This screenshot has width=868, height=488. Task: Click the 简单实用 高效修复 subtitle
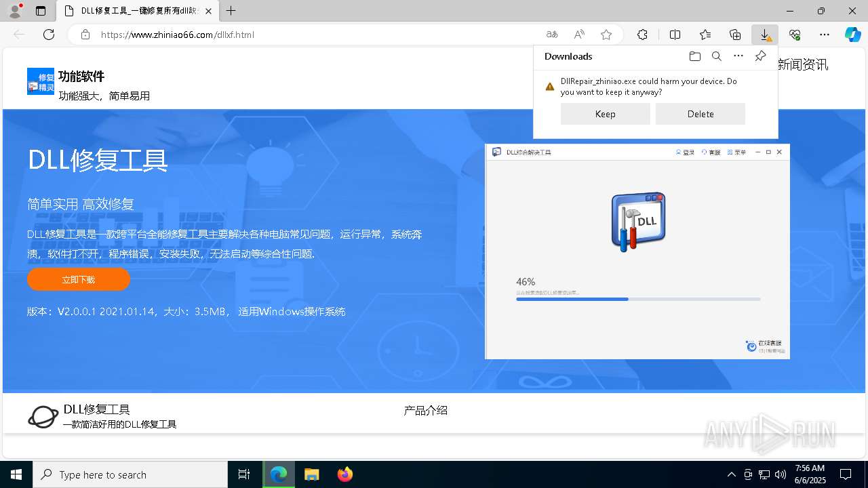click(x=81, y=204)
